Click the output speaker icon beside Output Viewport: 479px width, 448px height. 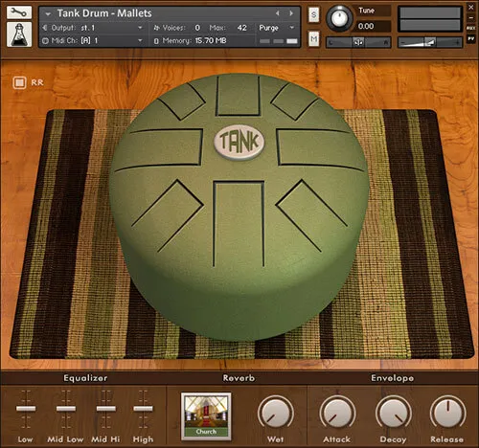[45, 28]
